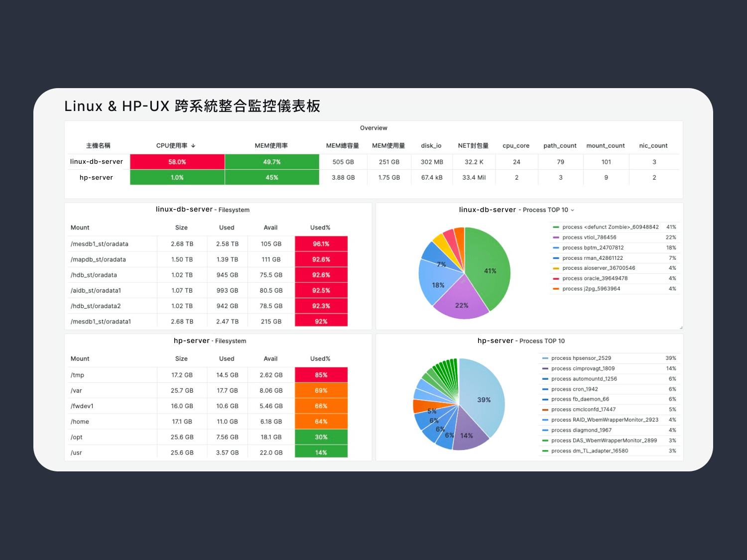Click the process oracle_39649478 legend color marker
Image resolution: width=747 pixels, height=560 pixels.
pyautogui.click(x=556, y=279)
